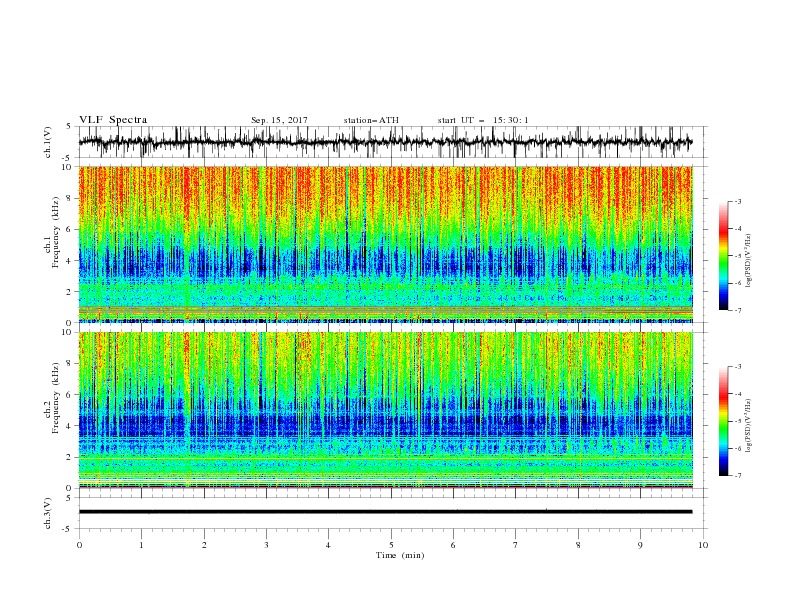
Task: Click the "-7" label on the ch.1 color bar
Action: tap(737, 310)
